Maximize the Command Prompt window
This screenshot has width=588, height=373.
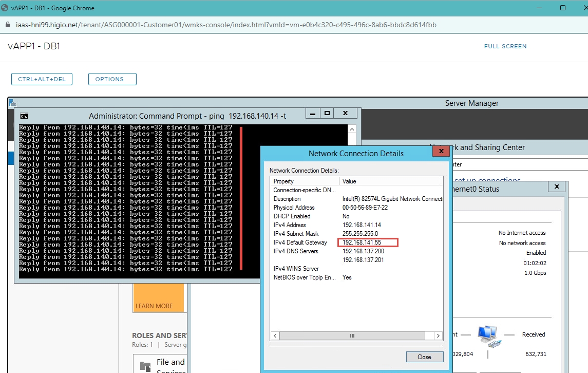point(327,113)
